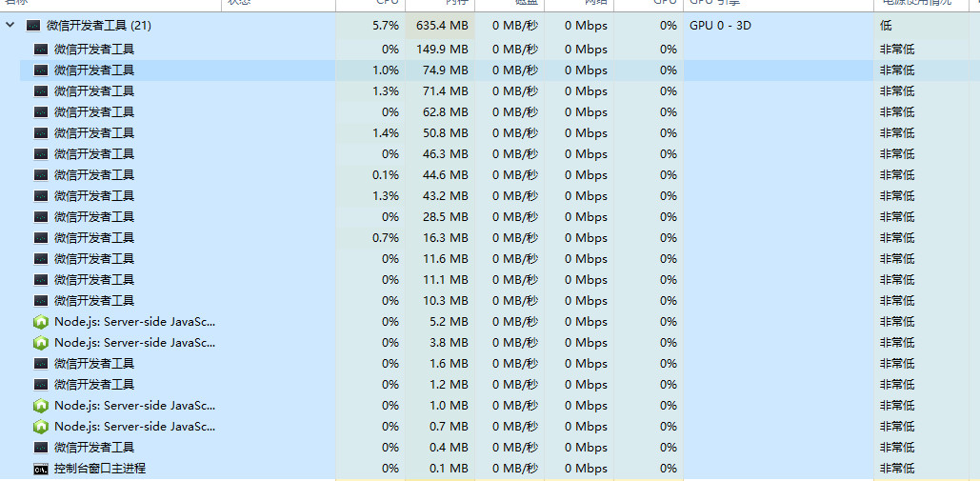980x481 pixels.
Task: Click the icon of the 46.3 MB process
Action: pos(41,153)
